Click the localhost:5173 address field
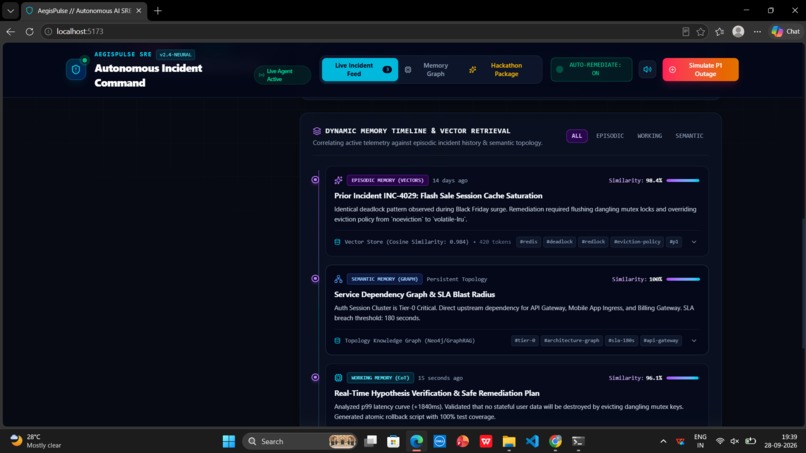This screenshot has width=806, height=453. point(360,31)
